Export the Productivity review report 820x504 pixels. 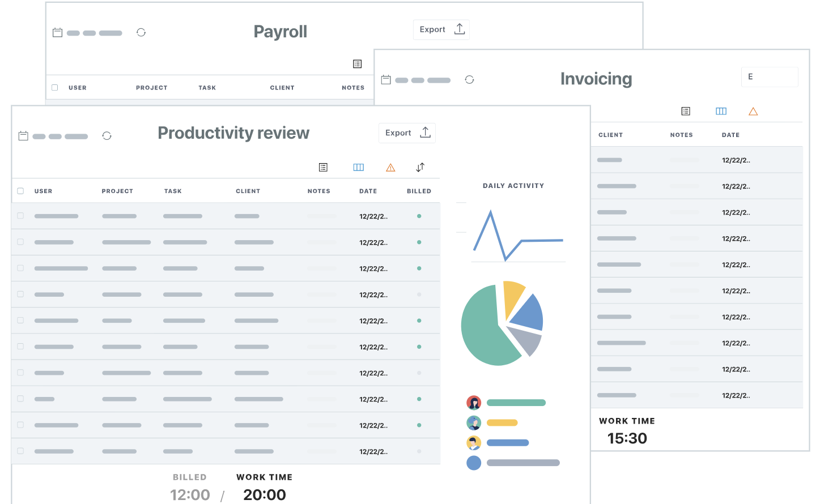tap(407, 133)
